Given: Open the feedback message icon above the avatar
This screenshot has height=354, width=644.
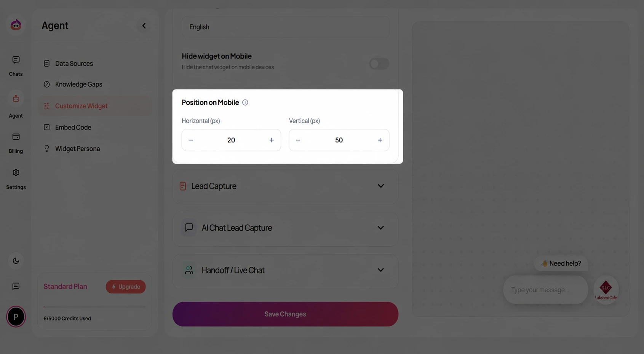Looking at the screenshot, I should [x=16, y=286].
